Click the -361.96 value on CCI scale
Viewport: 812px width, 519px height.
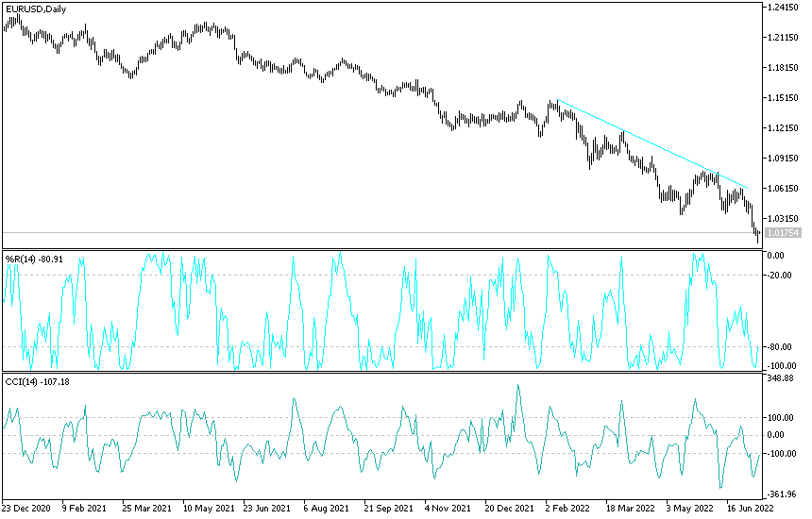[x=781, y=494]
